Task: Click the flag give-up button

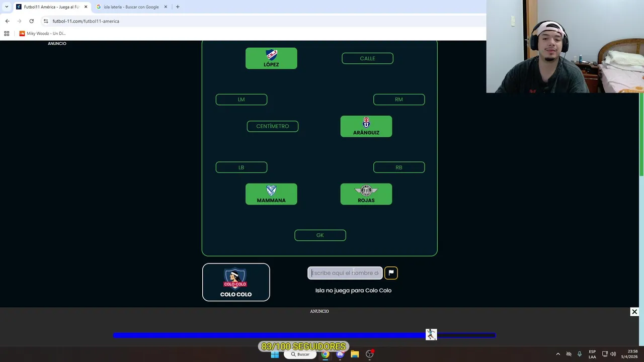Action: (391, 273)
